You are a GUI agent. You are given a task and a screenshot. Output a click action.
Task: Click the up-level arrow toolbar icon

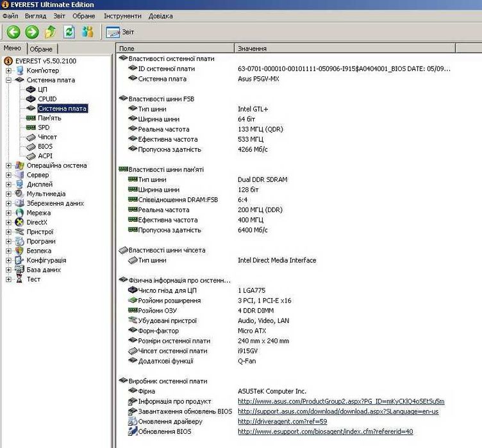51,32
